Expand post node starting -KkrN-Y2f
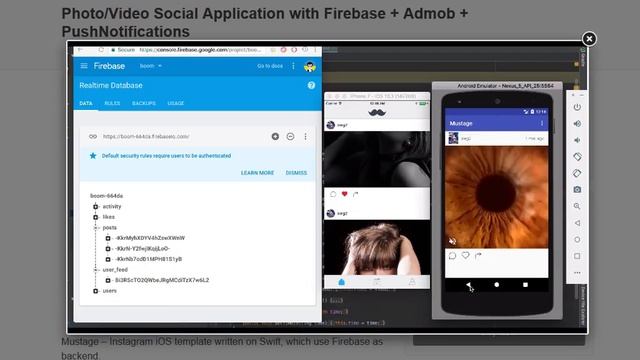The width and height of the screenshot is (640, 360). [108, 249]
